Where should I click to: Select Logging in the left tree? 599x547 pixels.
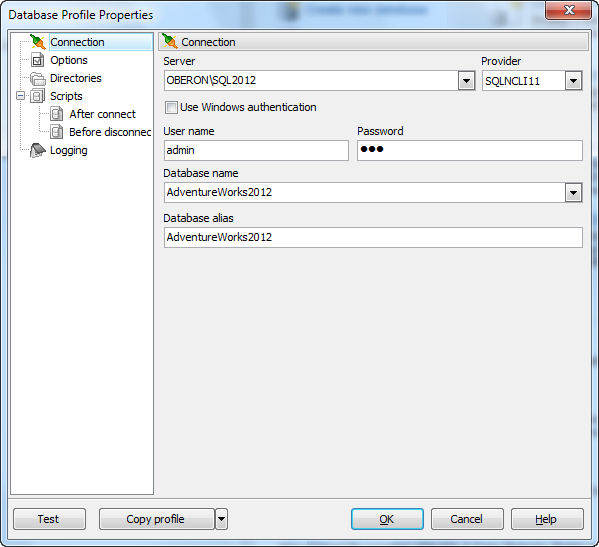pyautogui.click(x=69, y=150)
